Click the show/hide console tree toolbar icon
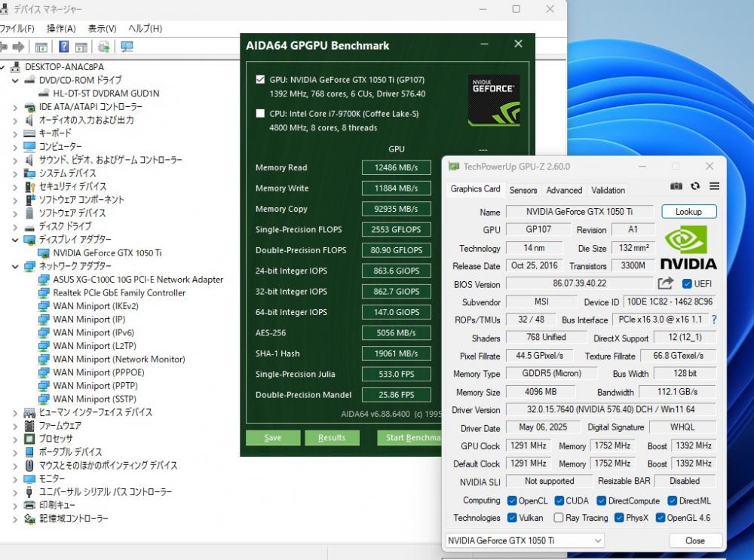The image size is (754, 560). 41,47
